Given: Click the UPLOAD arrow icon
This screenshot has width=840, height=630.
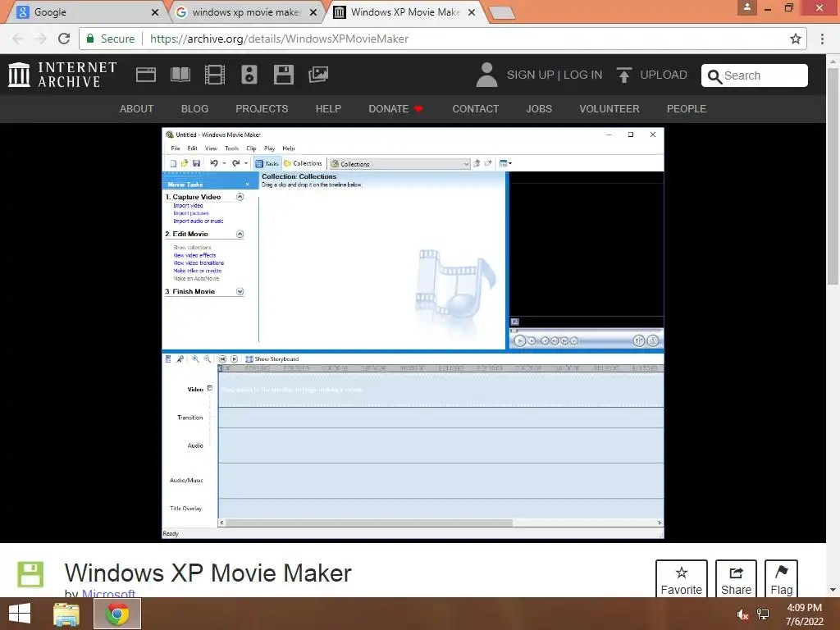Looking at the screenshot, I should coord(623,75).
